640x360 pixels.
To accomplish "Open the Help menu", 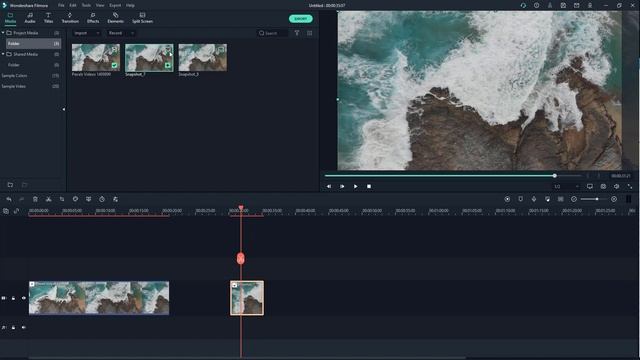I will point(130,5).
